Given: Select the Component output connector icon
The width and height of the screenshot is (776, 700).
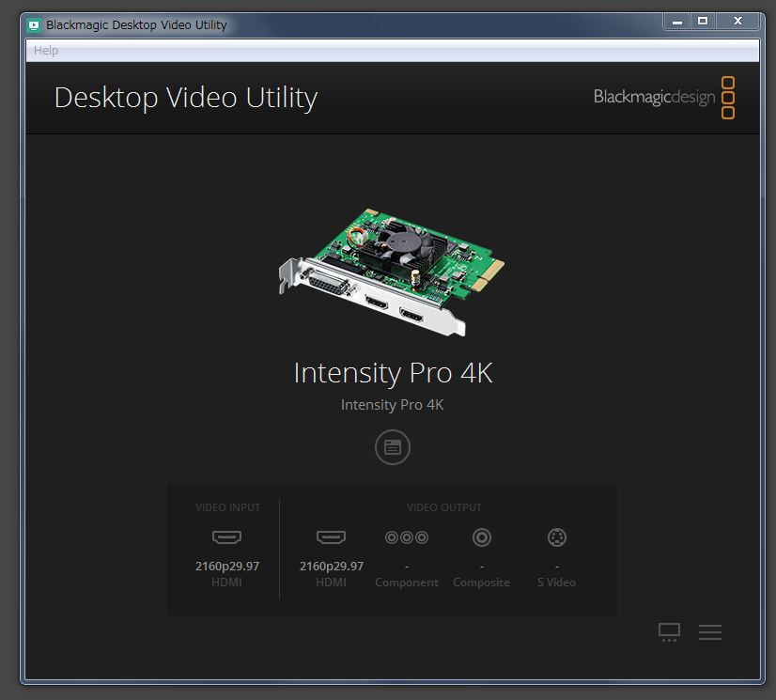Looking at the screenshot, I should [x=407, y=537].
